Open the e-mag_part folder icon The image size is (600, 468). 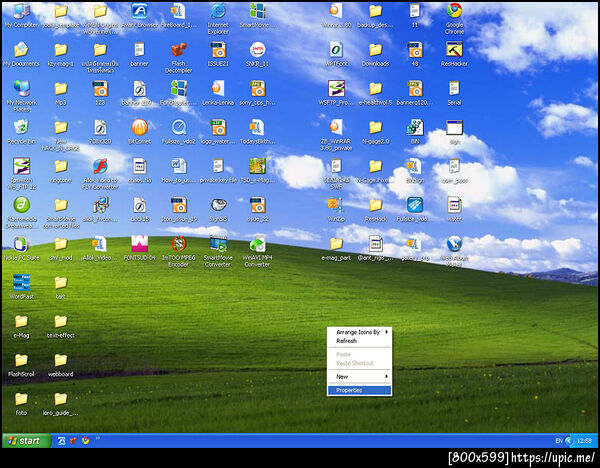336,248
